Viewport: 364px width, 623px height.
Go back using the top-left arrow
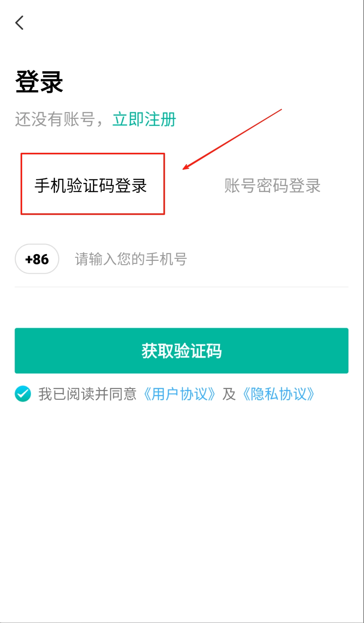click(19, 23)
